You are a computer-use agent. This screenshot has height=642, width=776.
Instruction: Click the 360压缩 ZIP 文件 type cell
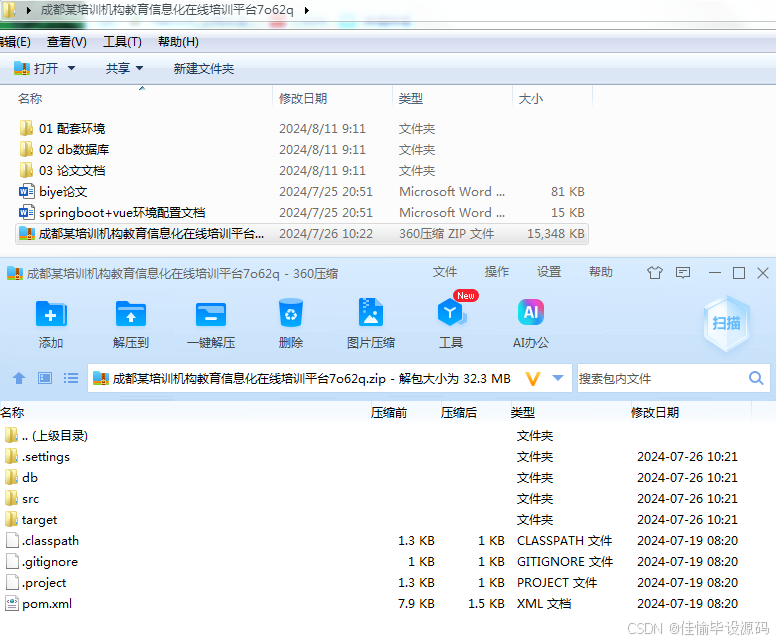point(446,234)
